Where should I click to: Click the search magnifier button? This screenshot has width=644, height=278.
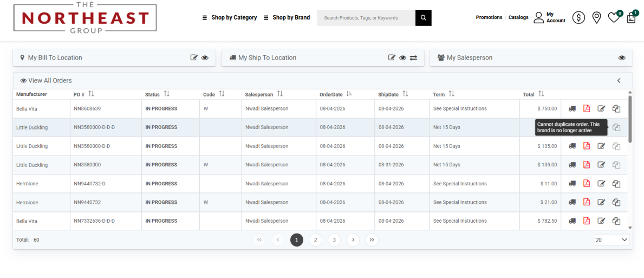(x=424, y=18)
